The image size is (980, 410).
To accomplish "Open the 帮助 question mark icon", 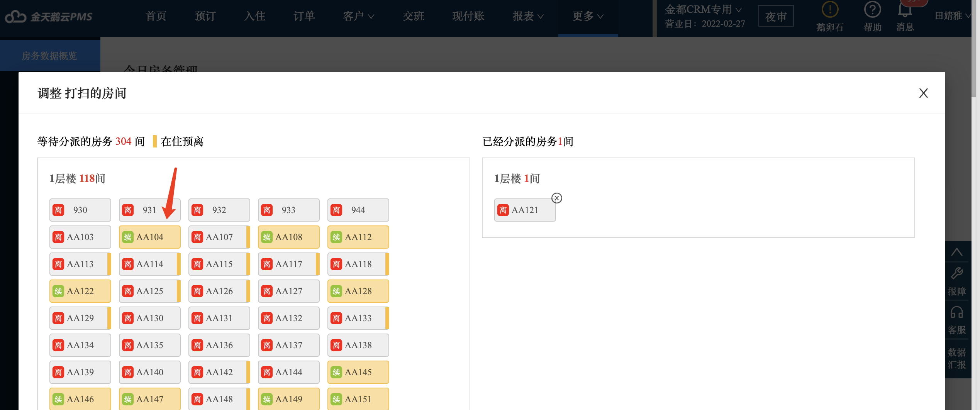I will point(872,10).
